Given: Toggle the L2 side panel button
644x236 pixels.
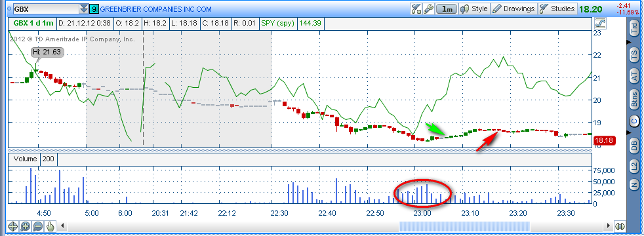Looking at the screenshot, I should [x=634, y=166].
